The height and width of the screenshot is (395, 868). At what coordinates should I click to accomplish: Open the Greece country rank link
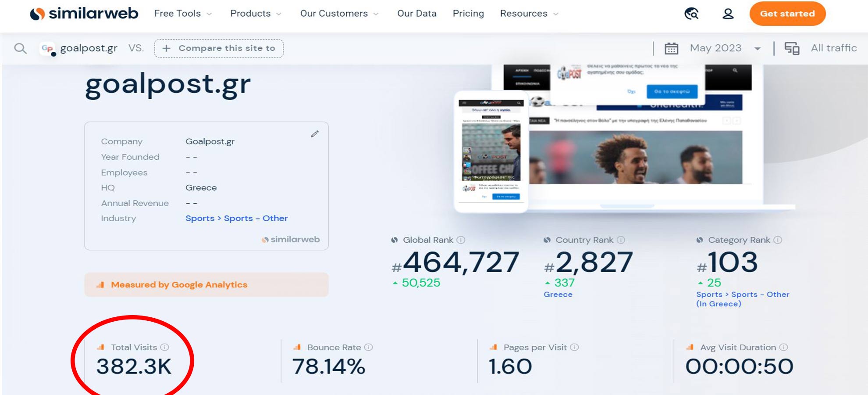click(x=558, y=294)
